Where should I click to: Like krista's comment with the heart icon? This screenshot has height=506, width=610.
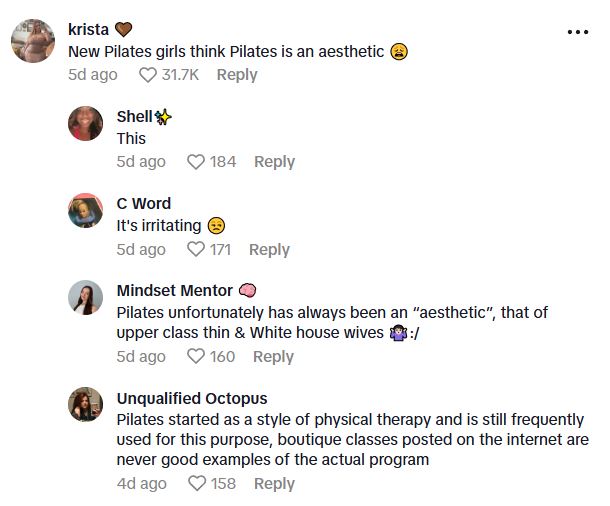click(147, 75)
